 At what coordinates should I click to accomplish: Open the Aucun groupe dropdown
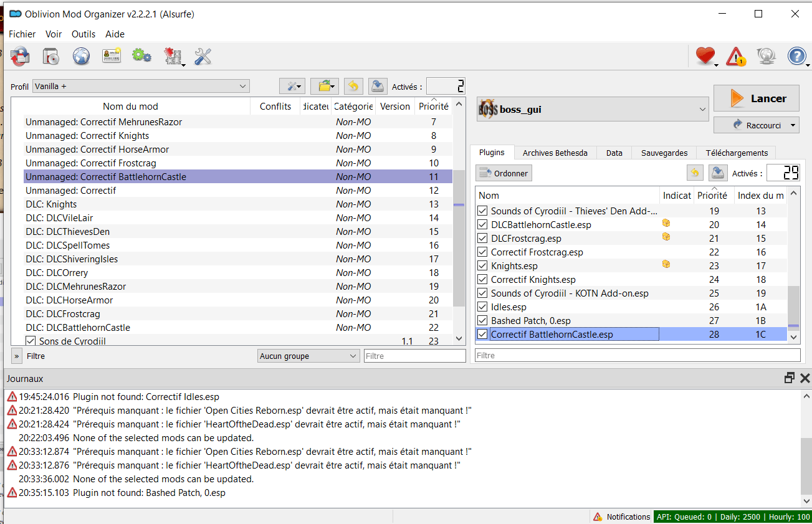click(308, 356)
